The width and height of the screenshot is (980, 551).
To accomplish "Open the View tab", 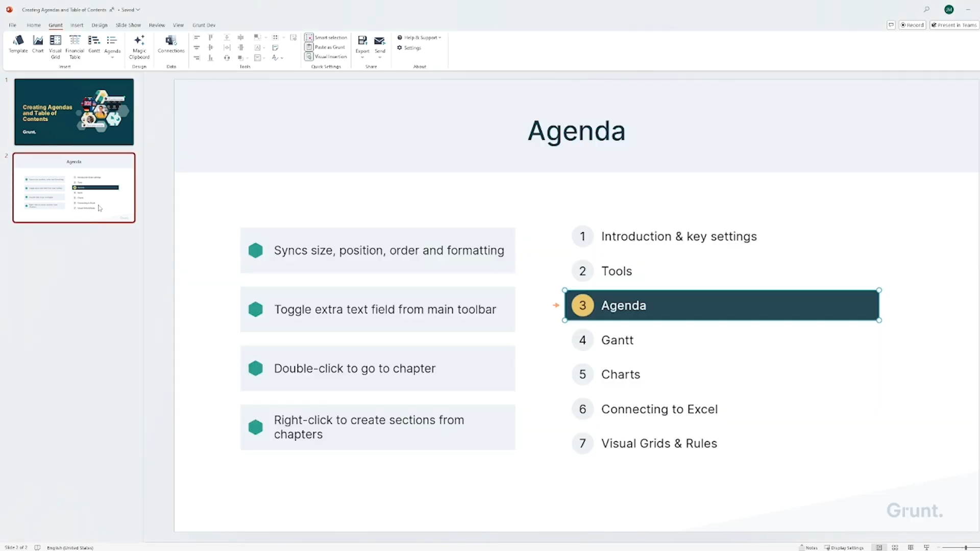I will point(178,25).
